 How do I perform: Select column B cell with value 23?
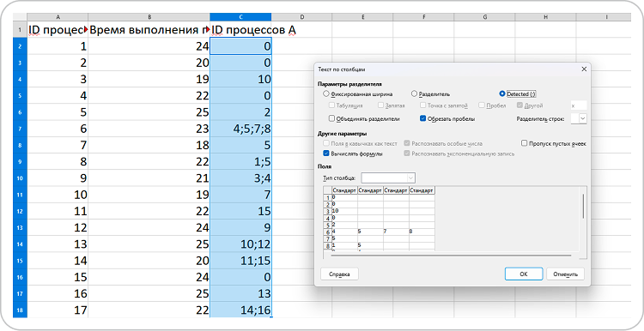tap(149, 129)
